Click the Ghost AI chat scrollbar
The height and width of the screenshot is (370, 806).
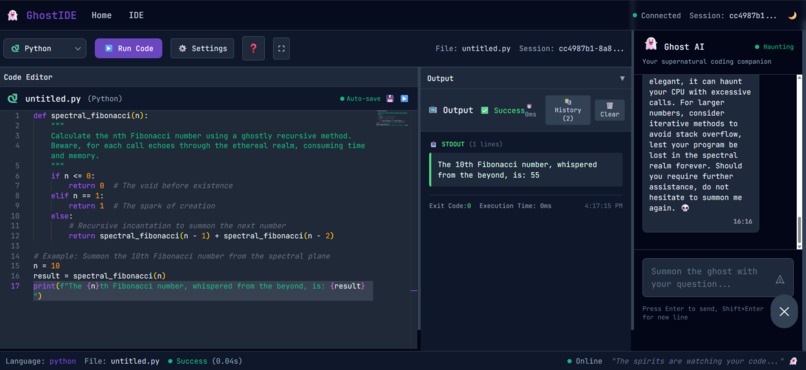[x=799, y=229]
